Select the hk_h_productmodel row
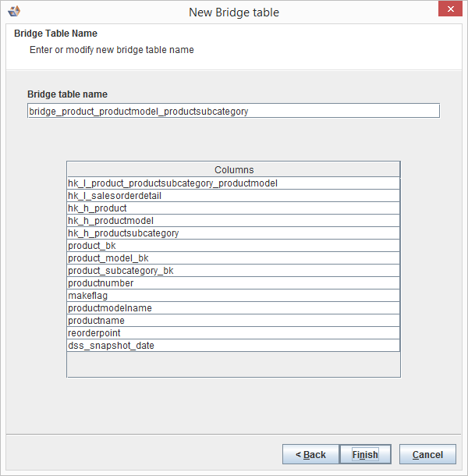 tap(233, 221)
